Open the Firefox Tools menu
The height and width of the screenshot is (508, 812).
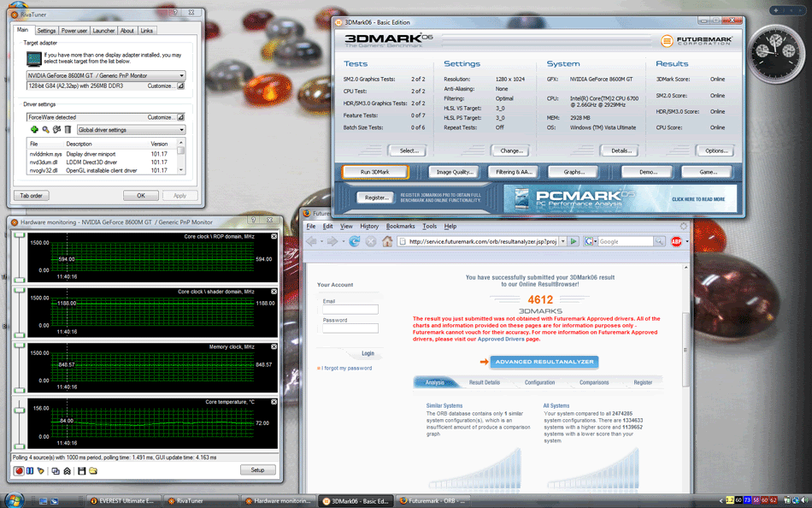(x=429, y=227)
